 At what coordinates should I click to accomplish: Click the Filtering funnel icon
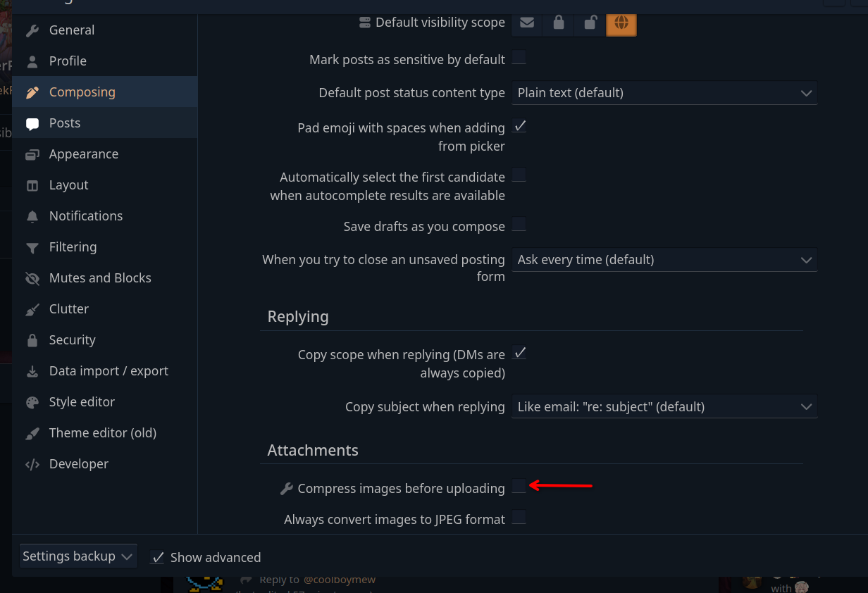(32, 247)
